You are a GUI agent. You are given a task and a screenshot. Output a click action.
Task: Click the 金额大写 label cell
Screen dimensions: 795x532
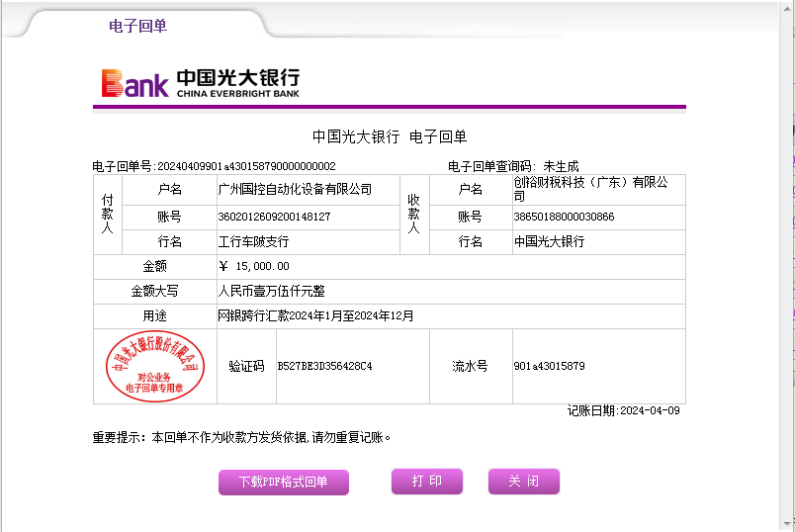[x=155, y=291]
